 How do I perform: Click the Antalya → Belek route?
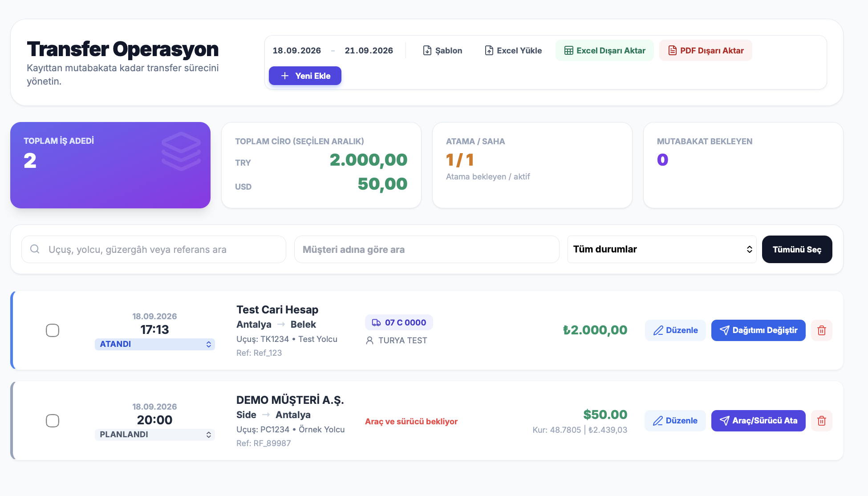click(x=276, y=324)
